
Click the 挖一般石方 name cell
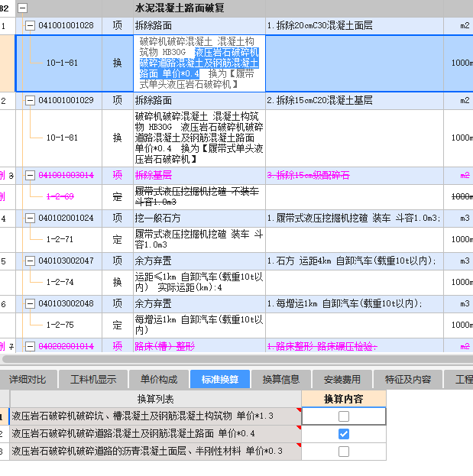click(199, 219)
